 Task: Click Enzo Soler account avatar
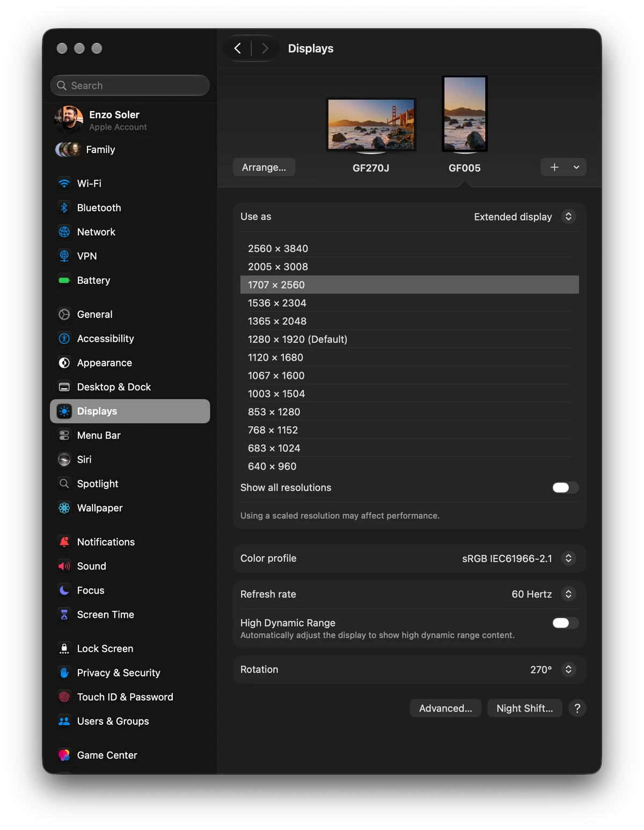pos(69,120)
